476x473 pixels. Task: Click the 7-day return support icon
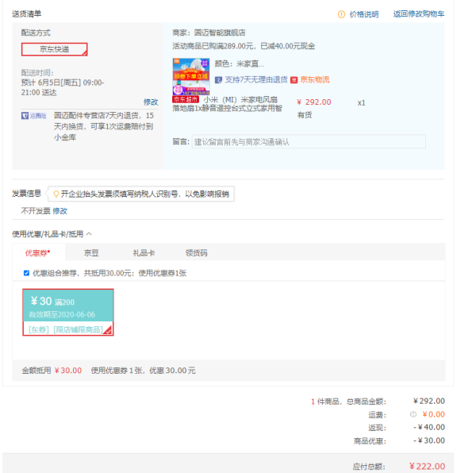(218, 80)
